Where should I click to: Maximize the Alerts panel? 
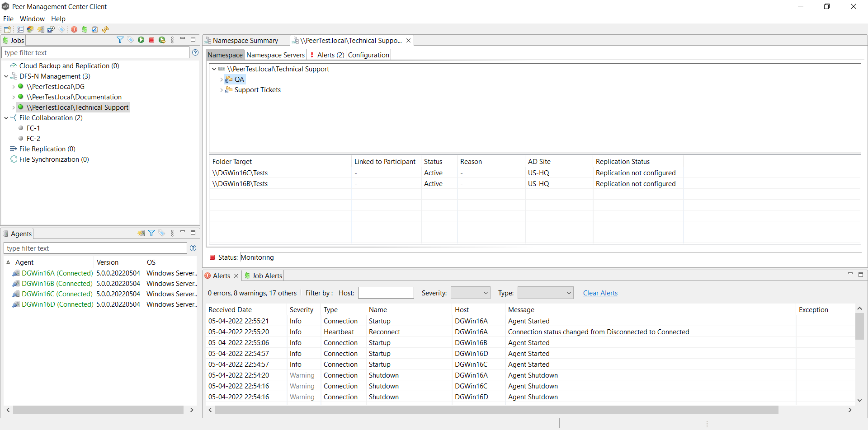[x=861, y=274]
